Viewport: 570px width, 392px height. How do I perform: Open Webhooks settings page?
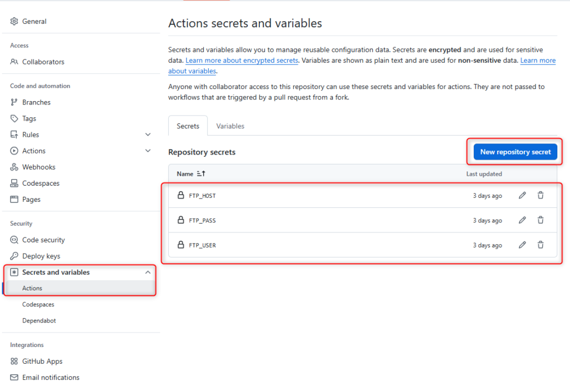[39, 167]
